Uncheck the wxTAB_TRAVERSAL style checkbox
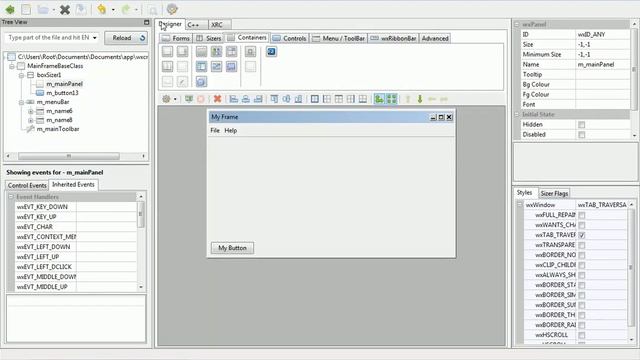Screen dimensions: 640x360 [x=582, y=235]
